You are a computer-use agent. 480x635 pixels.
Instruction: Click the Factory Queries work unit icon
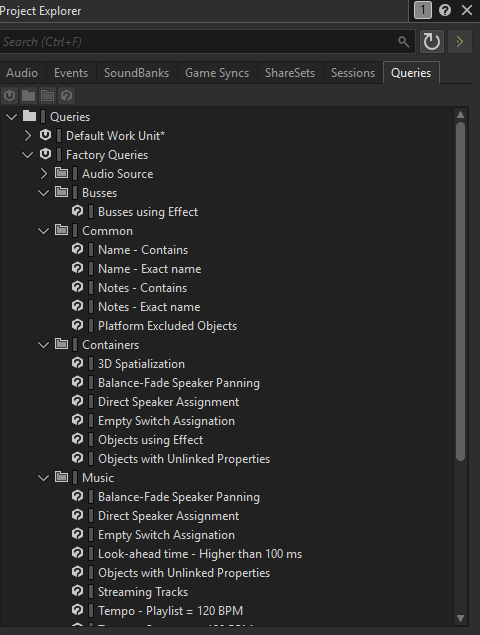pyautogui.click(x=45, y=154)
